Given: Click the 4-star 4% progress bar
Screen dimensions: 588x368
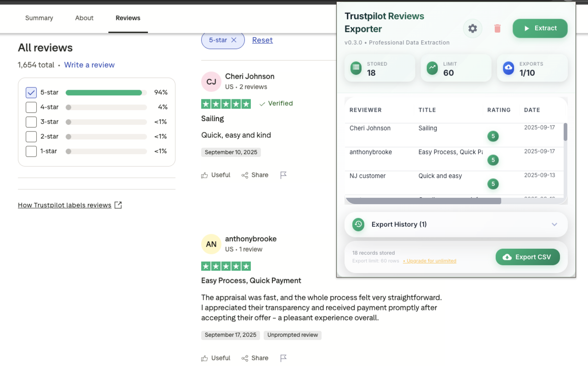Looking at the screenshot, I should click(x=106, y=107).
